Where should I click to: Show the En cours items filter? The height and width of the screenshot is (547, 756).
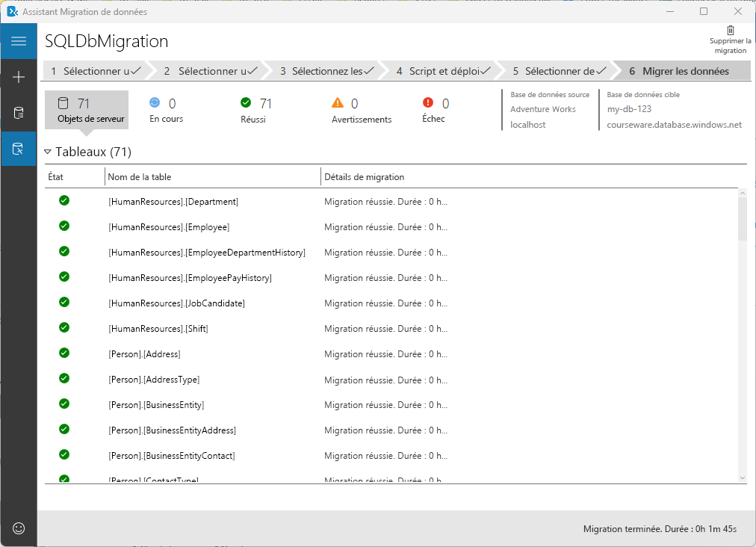[165, 110]
